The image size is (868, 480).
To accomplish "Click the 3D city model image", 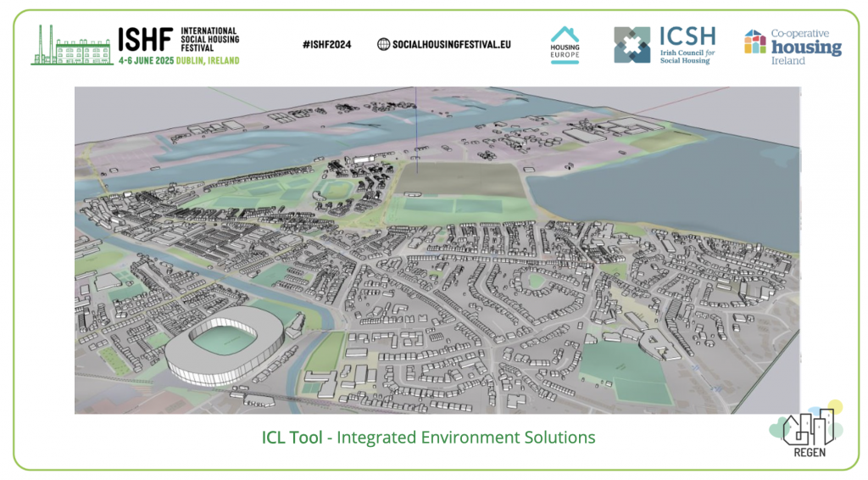I will click(x=437, y=250).
